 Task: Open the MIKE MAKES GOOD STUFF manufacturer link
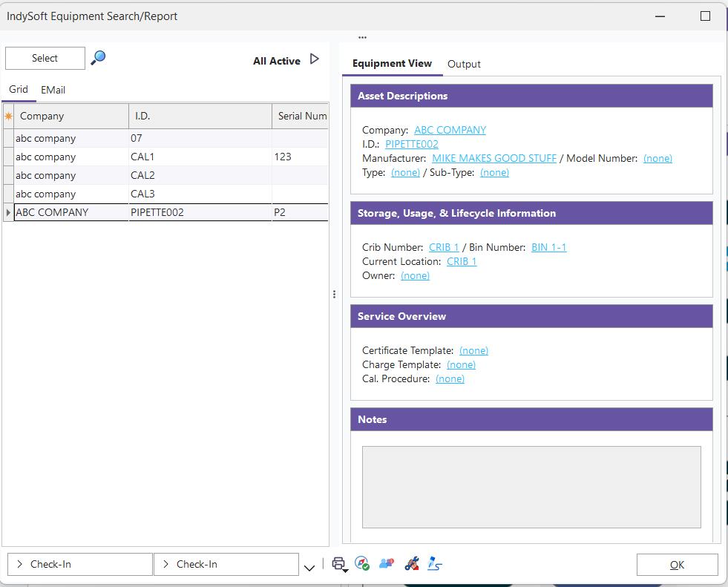(x=493, y=158)
